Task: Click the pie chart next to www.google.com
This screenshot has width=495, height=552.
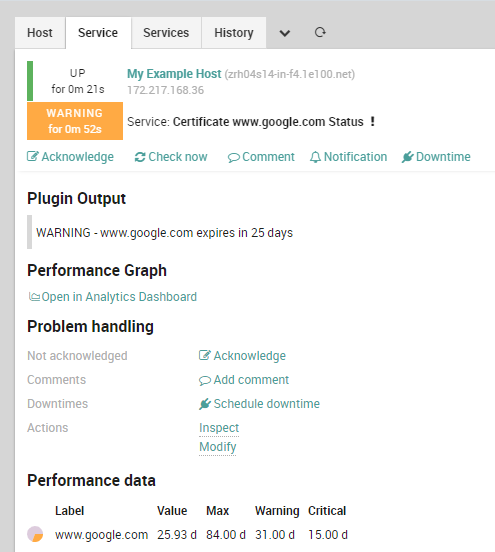Action: click(35, 534)
